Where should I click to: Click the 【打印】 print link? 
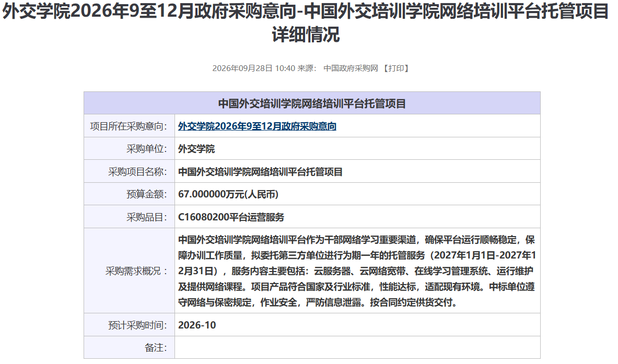coord(396,68)
